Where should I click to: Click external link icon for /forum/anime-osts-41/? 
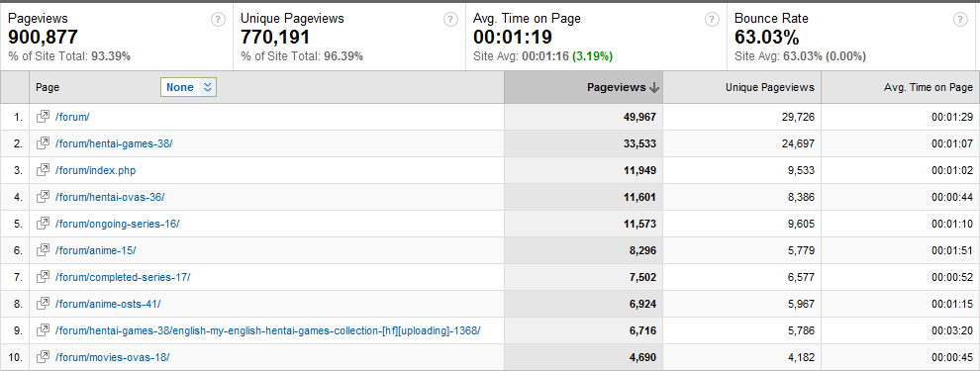coord(43,304)
